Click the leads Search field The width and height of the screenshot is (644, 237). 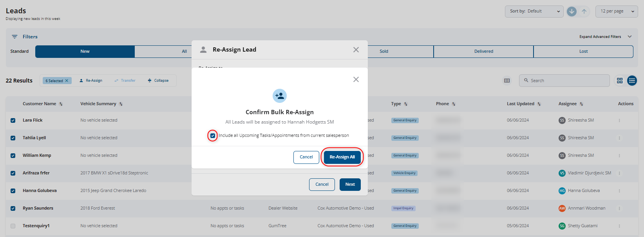tap(564, 81)
